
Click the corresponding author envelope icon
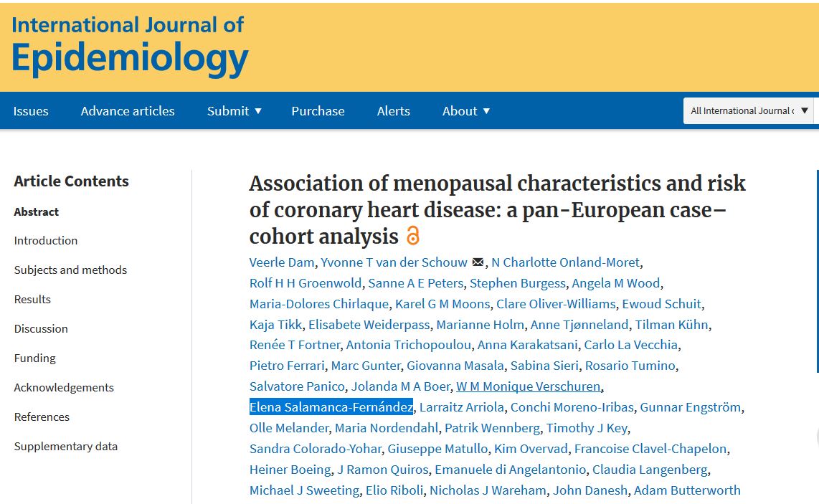click(478, 262)
